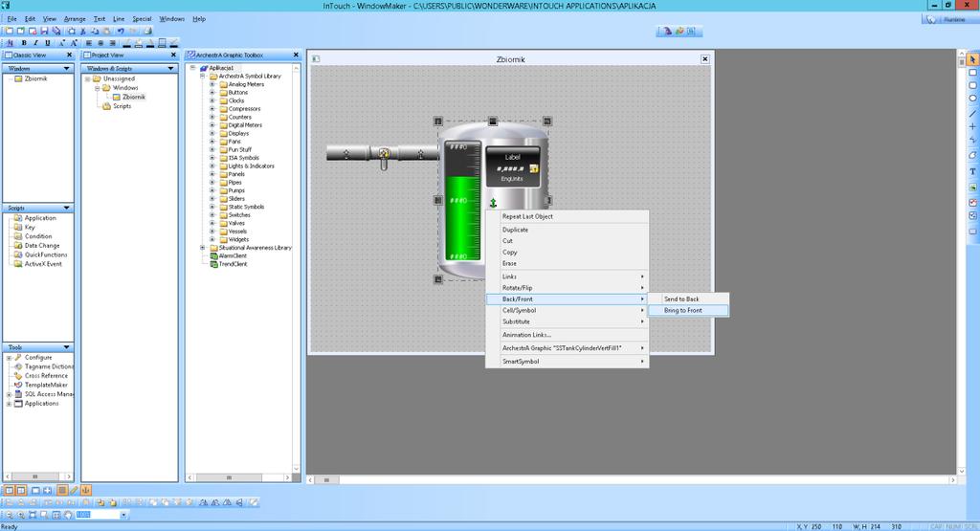Screen dimensions: 980x531
Task: Select the Vessels folder in toolbox
Action: pos(237,232)
